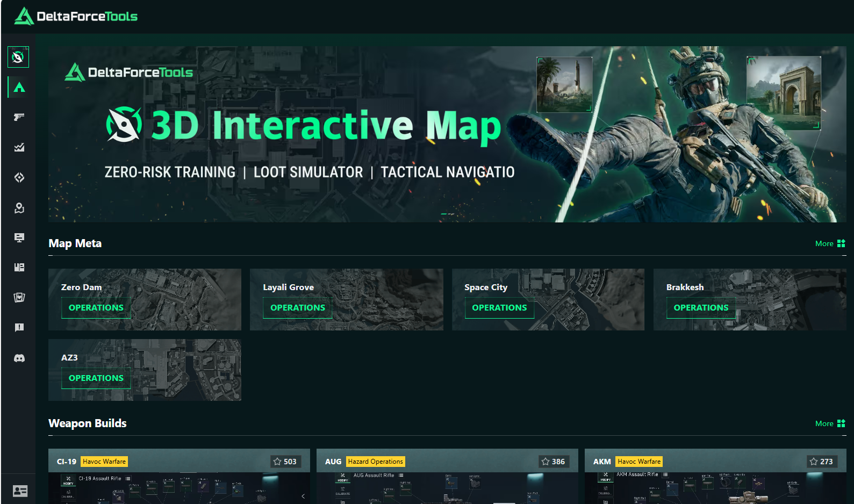
Task: Open the cards collection icon in sidebar
Action: pyautogui.click(x=19, y=298)
